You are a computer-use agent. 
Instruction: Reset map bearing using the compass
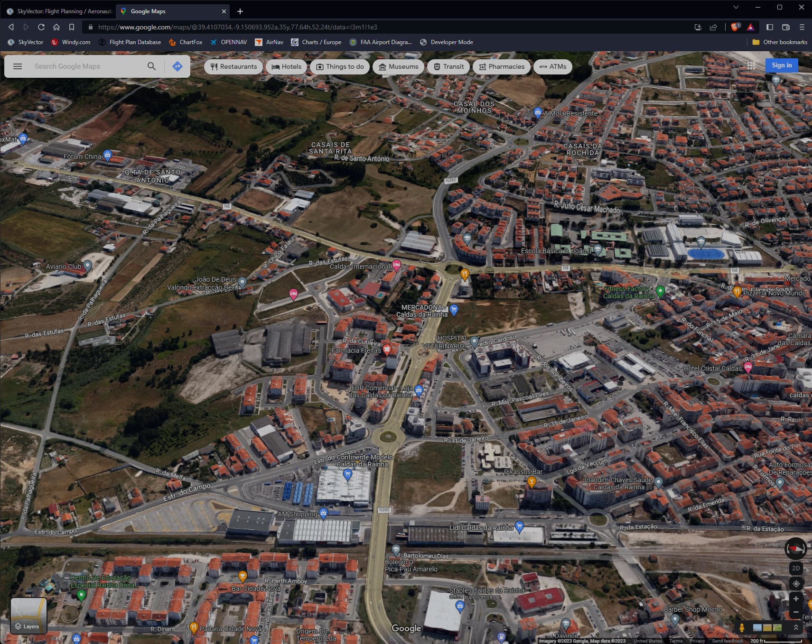795,549
